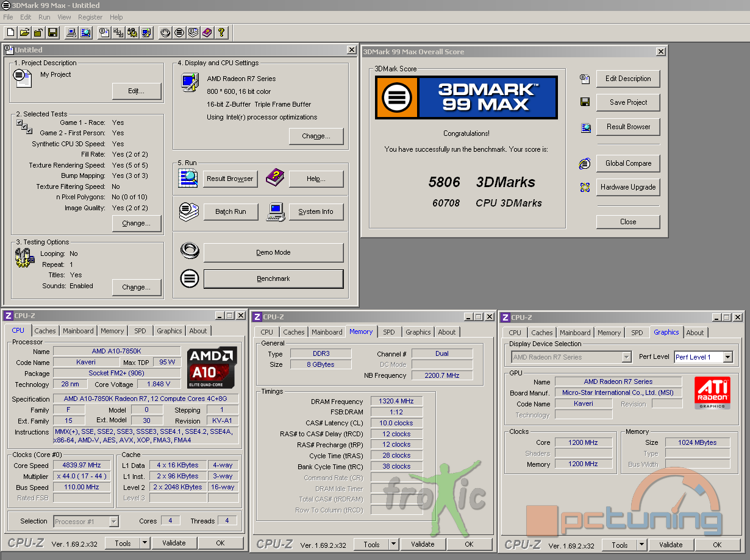Open the Register menu
The height and width of the screenshot is (560, 750).
click(x=90, y=17)
